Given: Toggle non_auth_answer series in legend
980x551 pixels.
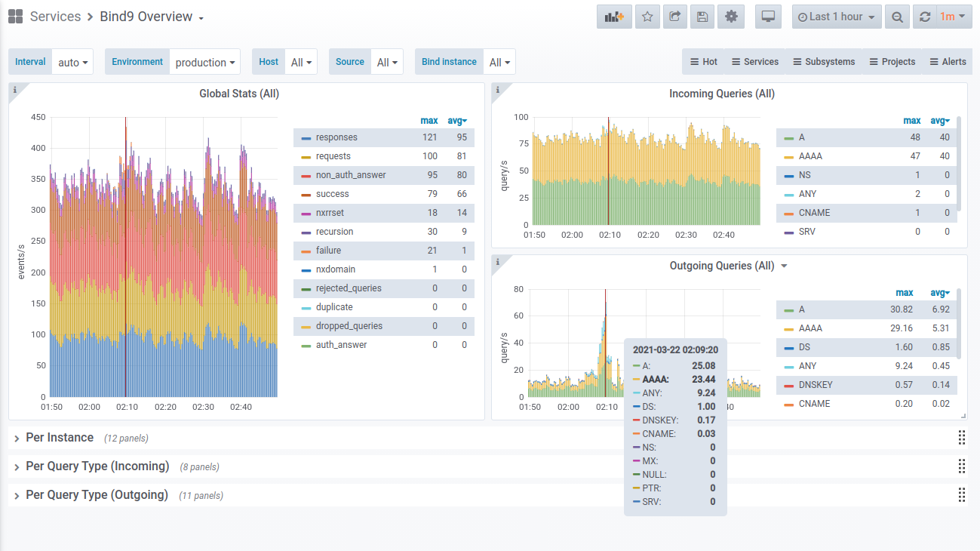Looking at the screenshot, I should tap(351, 175).
